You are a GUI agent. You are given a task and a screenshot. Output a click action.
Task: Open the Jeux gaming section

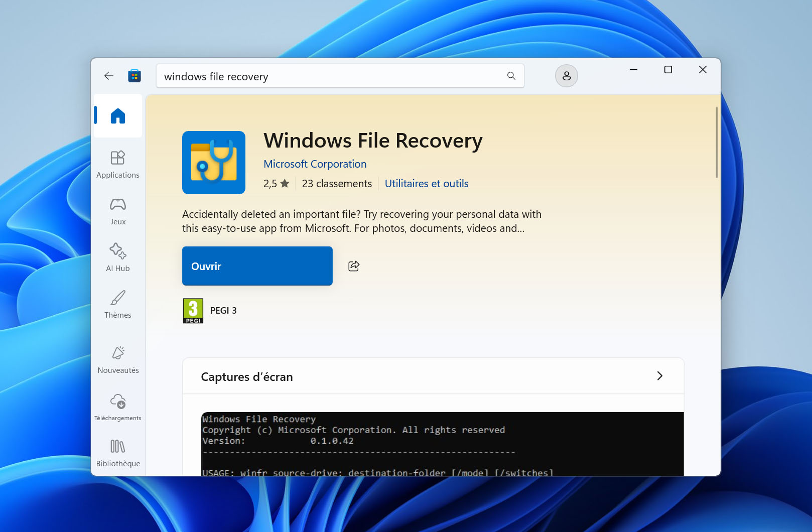[118, 211]
